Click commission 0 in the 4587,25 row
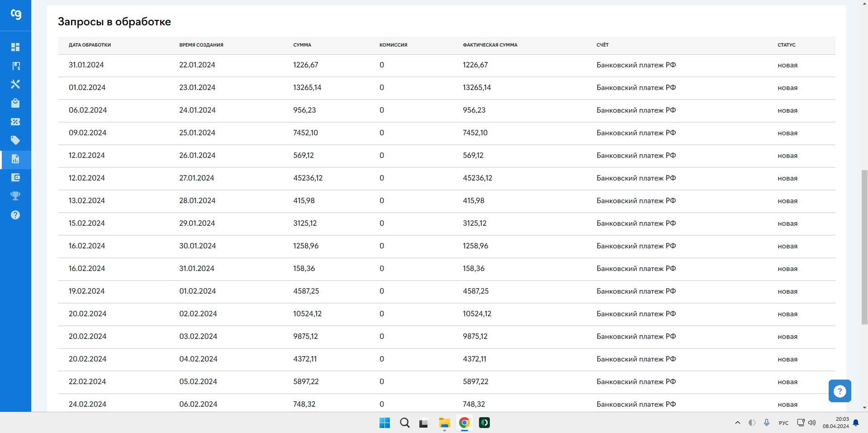Viewport: 868px width, 433px height. (382, 291)
